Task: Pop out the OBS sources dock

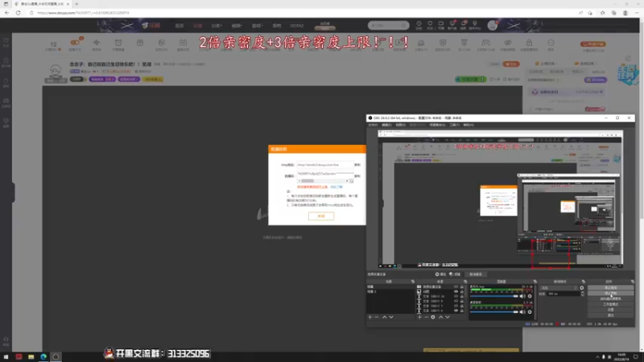Action: point(465,282)
